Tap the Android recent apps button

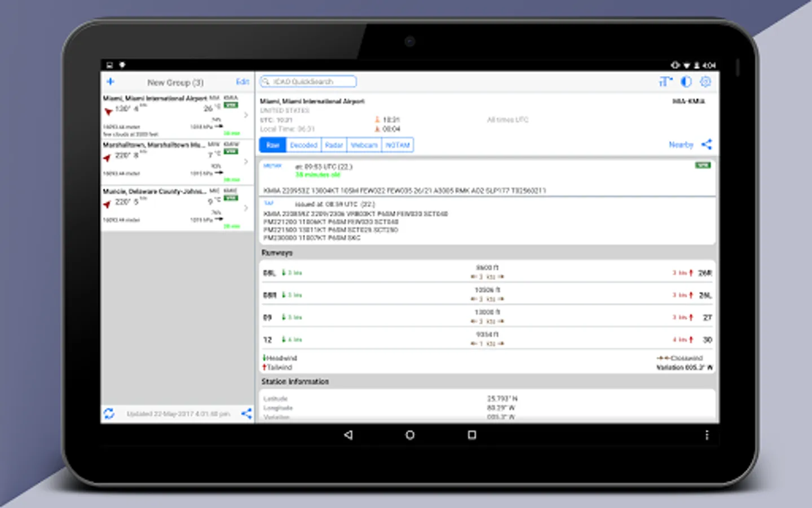pos(472,435)
